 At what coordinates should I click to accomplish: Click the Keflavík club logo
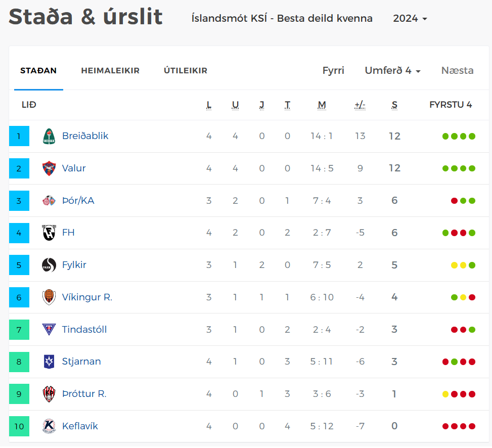pyautogui.click(x=49, y=426)
